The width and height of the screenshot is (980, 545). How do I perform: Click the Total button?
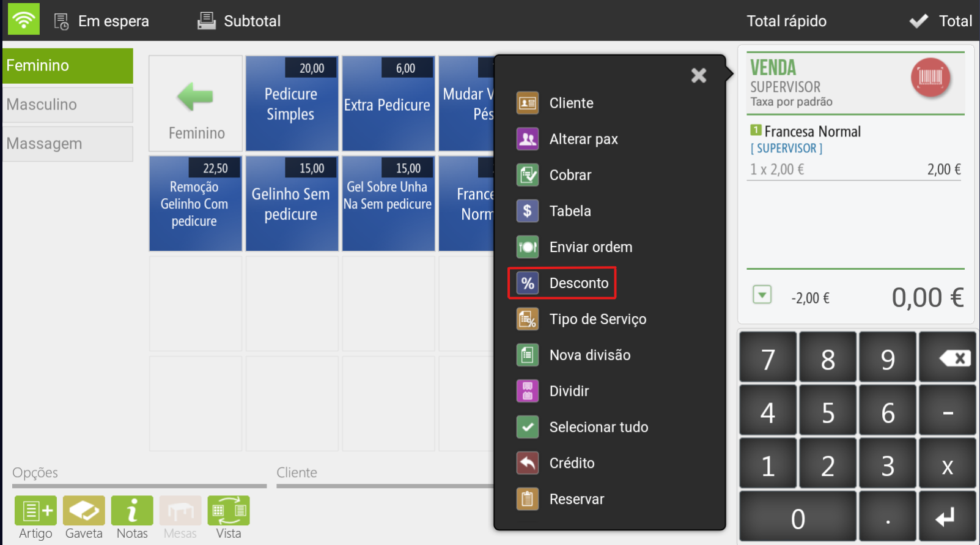[x=941, y=21]
